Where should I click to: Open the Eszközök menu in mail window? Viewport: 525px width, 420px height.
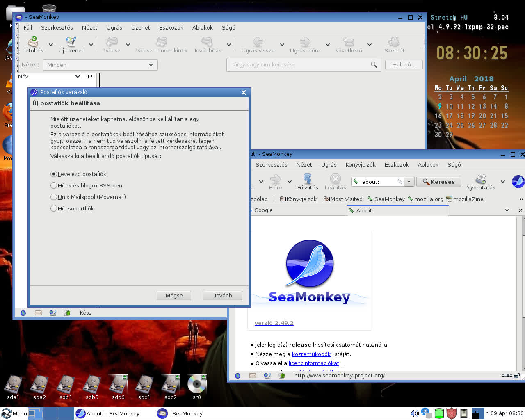click(171, 27)
